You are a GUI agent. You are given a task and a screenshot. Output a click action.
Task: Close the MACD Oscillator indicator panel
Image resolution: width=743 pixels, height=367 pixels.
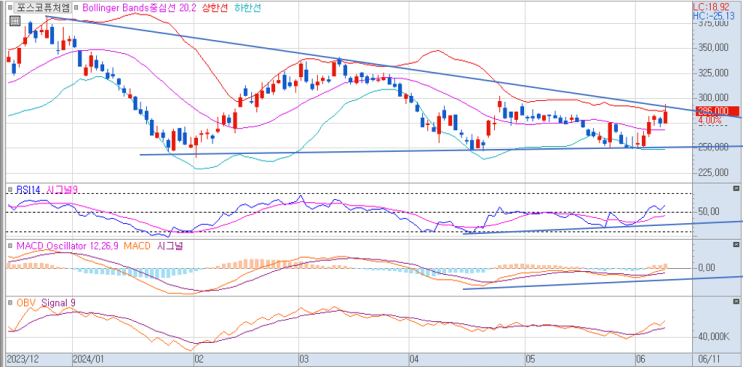pyautogui.click(x=735, y=245)
